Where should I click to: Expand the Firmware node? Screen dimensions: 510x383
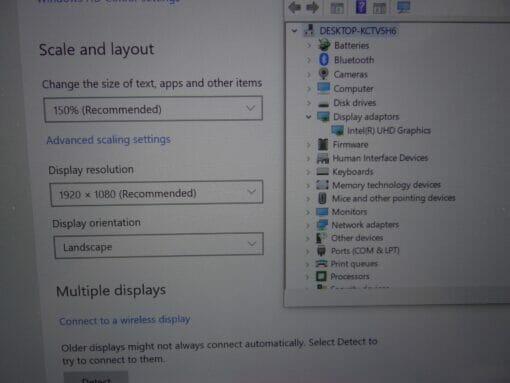[x=308, y=144]
